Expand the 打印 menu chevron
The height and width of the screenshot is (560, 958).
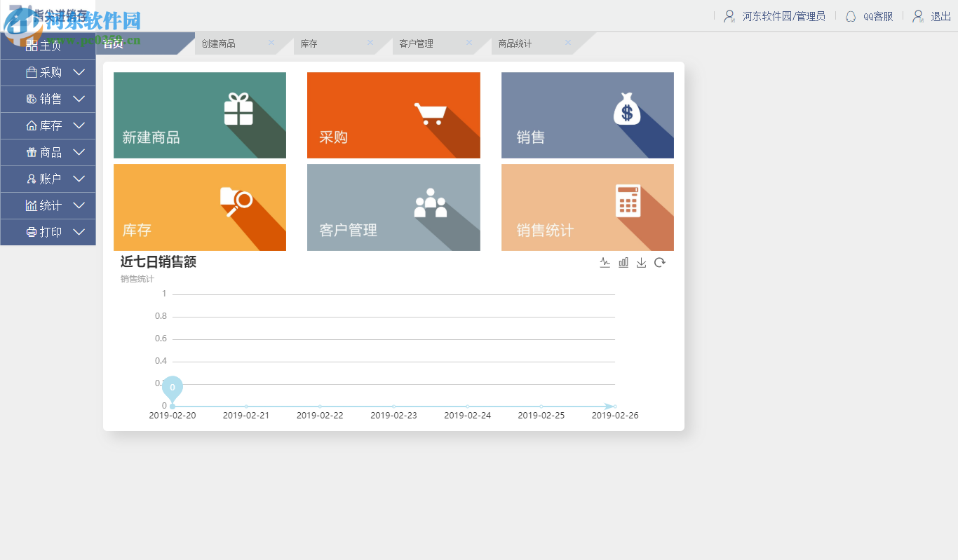tap(79, 232)
